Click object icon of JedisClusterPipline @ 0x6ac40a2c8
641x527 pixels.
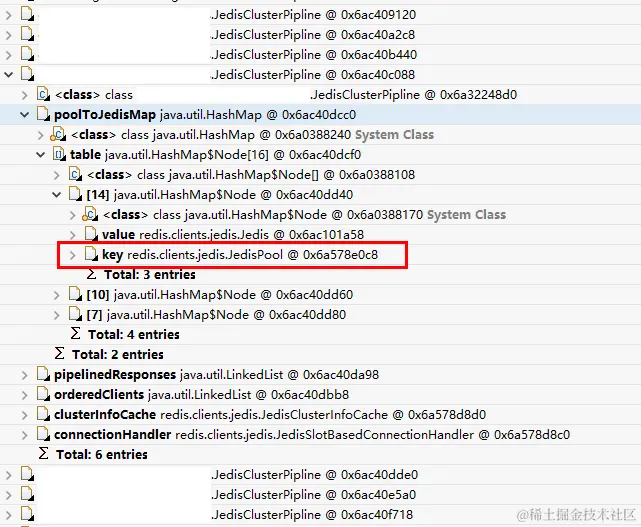point(27,34)
